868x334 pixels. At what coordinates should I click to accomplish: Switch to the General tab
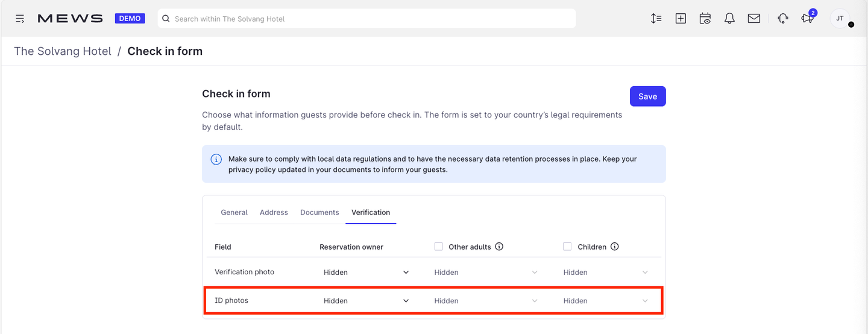pos(234,212)
